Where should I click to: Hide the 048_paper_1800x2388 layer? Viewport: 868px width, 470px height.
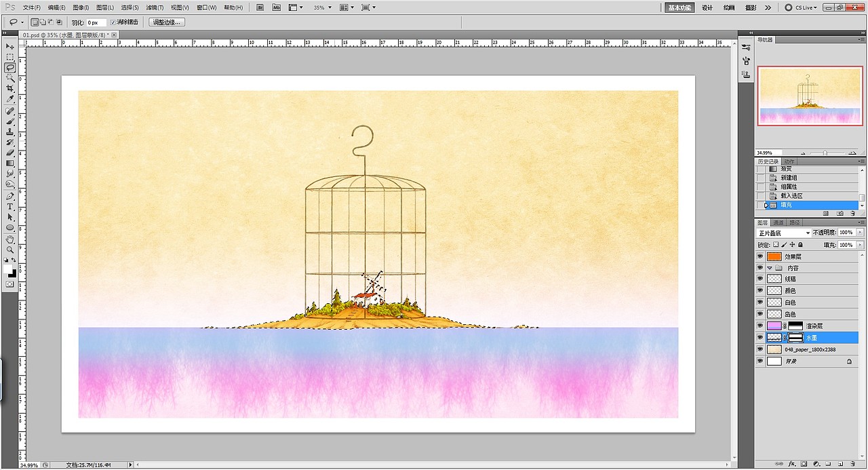759,349
